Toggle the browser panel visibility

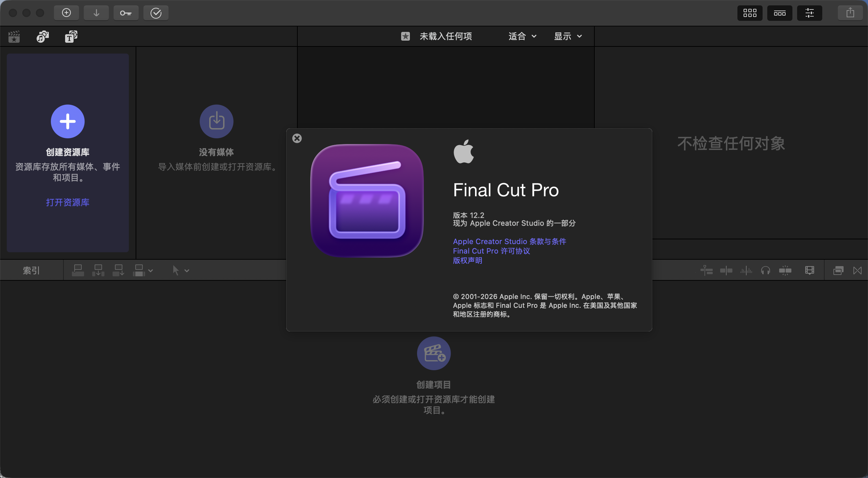click(750, 13)
